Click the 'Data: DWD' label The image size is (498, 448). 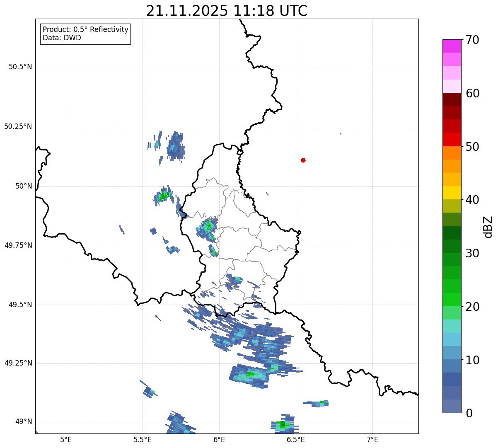coord(62,38)
